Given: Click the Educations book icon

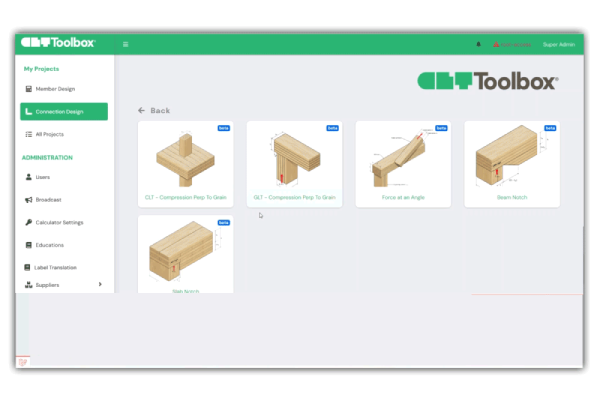Looking at the screenshot, I should 27,245.
